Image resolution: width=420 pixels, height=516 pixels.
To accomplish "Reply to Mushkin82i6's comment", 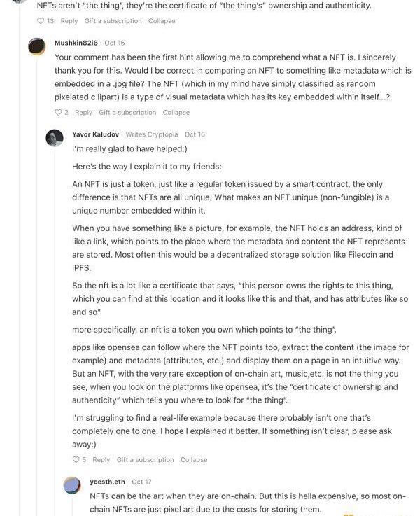I will [x=83, y=113].
